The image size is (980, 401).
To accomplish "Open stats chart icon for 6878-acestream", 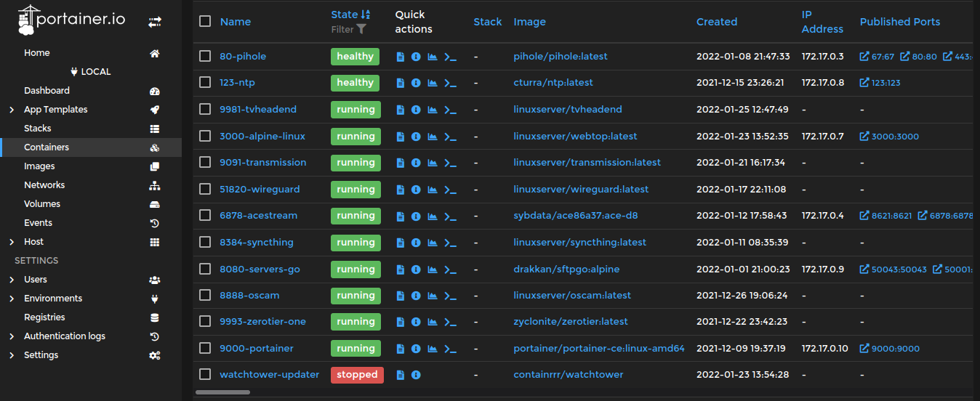I will [x=433, y=216].
